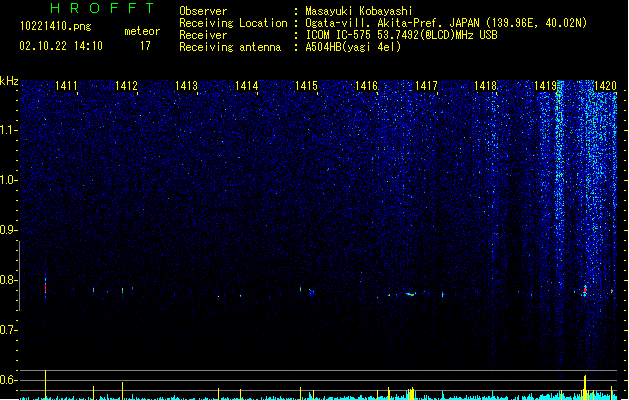Click the 0.9 frequency axis label

(8, 230)
